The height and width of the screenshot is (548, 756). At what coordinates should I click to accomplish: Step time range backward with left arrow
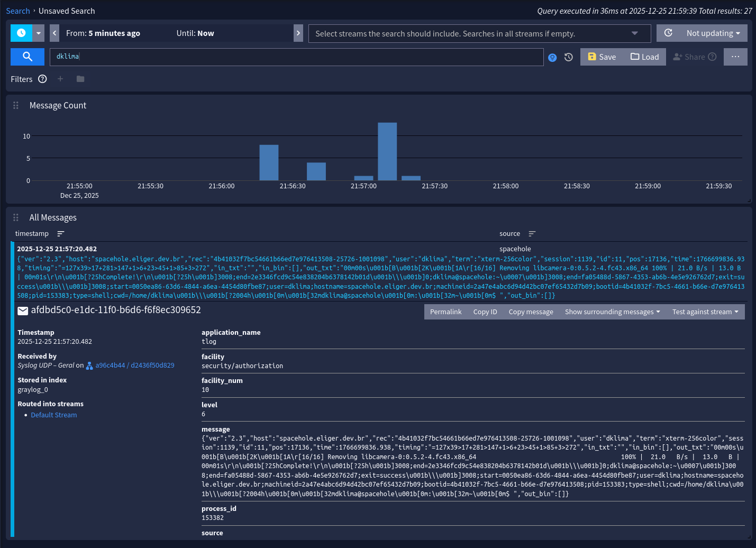point(54,33)
